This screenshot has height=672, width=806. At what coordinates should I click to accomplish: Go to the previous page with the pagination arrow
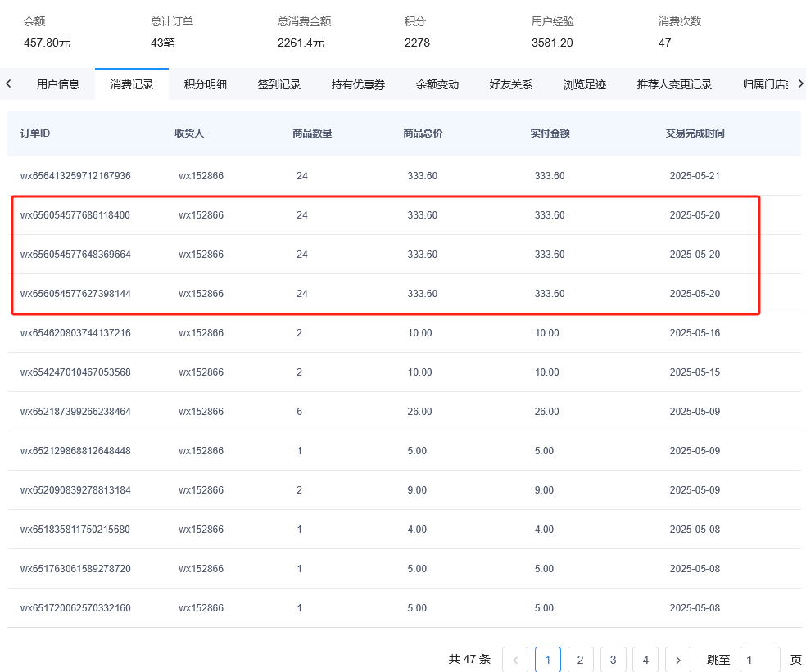click(515, 660)
